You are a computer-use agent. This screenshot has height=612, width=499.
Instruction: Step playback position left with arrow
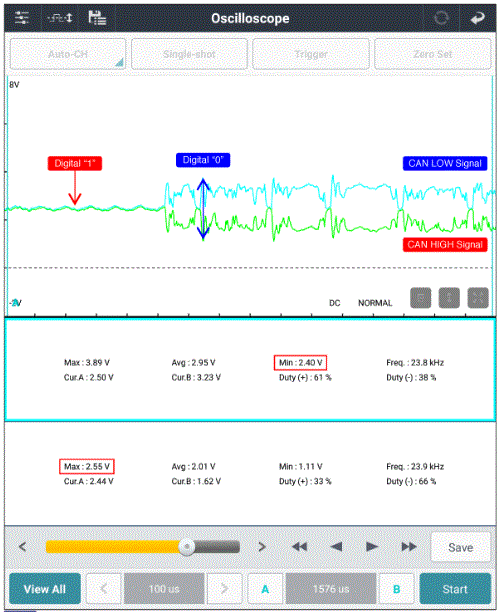coord(23,547)
